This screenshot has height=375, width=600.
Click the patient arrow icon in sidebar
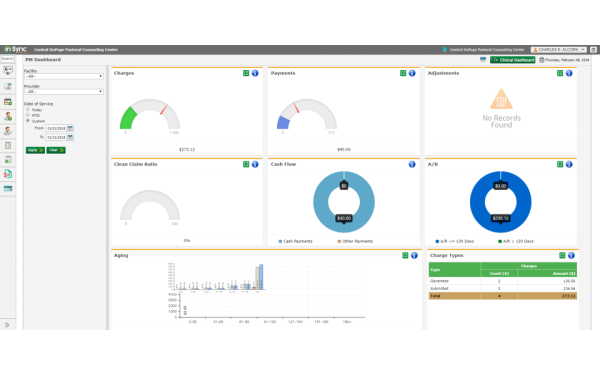(x=8, y=131)
